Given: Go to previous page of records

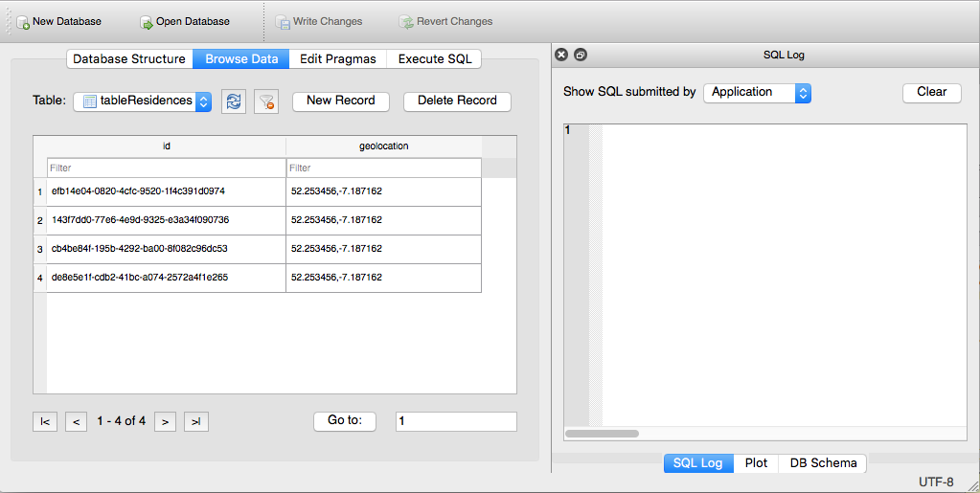Looking at the screenshot, I should click(x=77, y=422).
